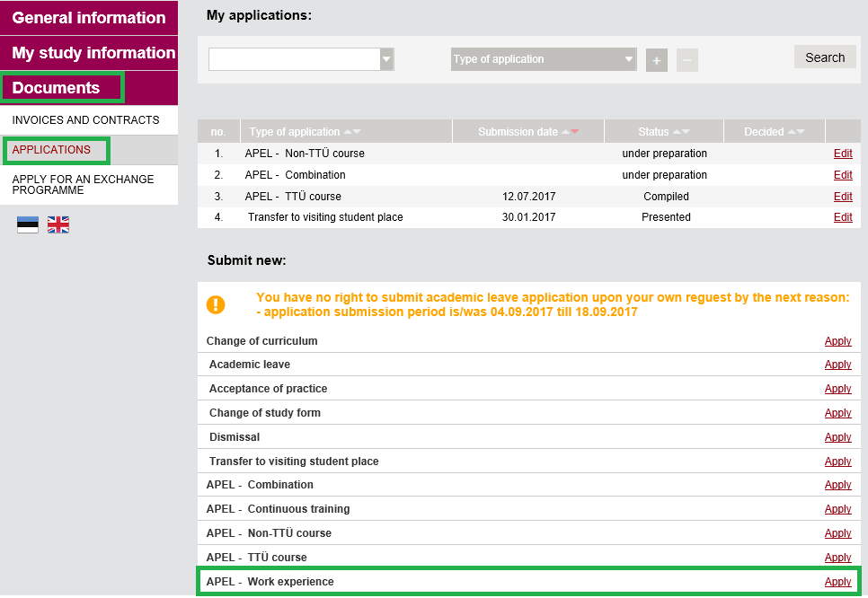
Task: Apply for APEL Continuous training
Action: [x=837, y=509]
